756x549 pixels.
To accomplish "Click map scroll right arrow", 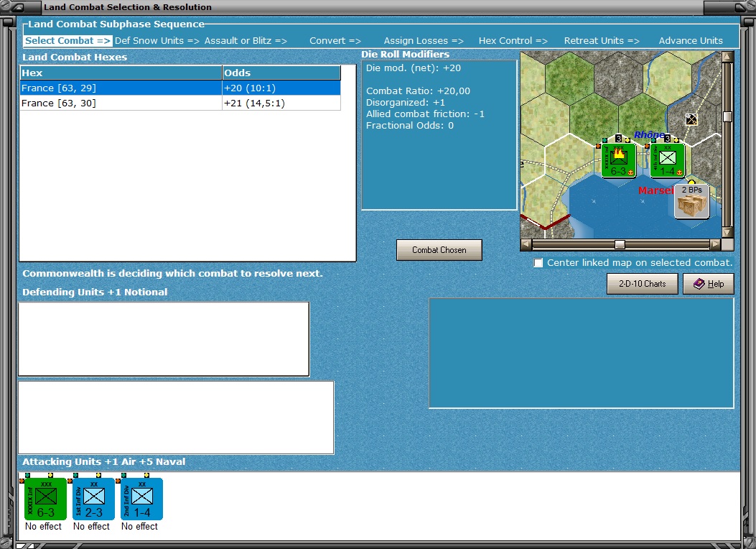I will pos(716,244).
